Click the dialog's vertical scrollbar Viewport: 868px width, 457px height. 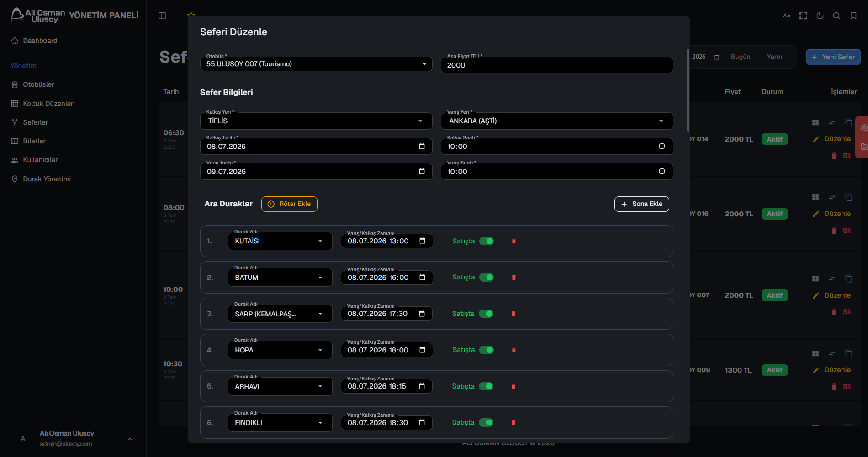[688, 90]
